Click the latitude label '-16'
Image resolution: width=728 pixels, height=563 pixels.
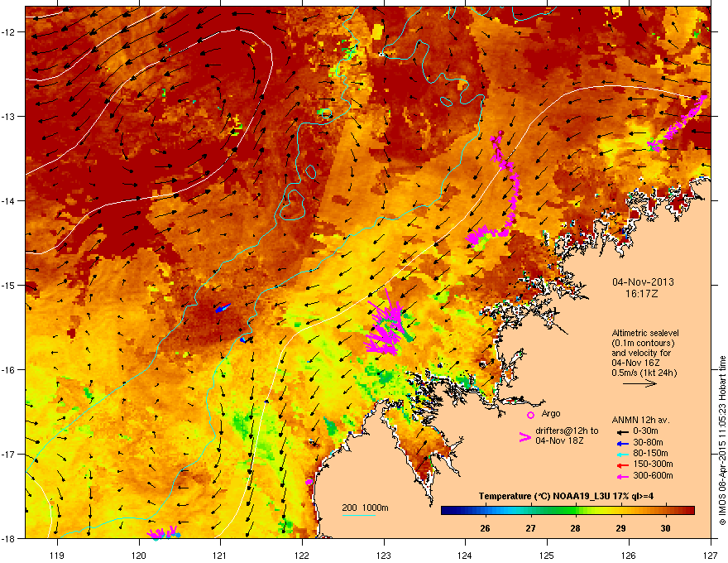tap(9, 370)
